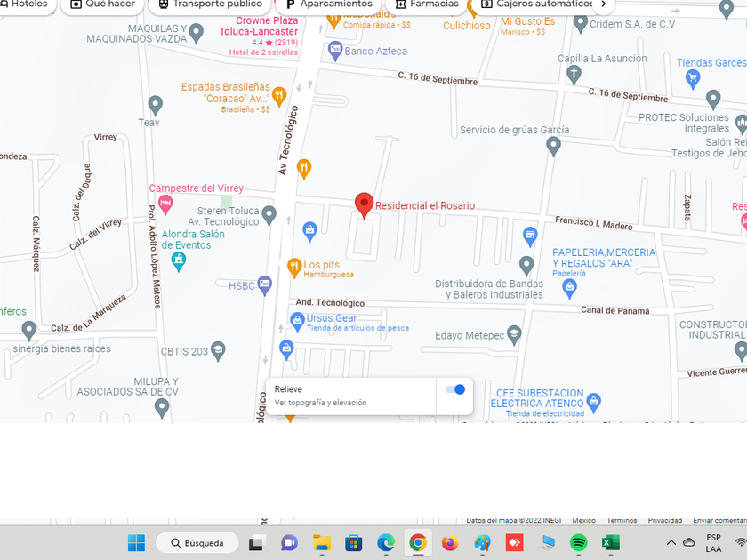Click the Servicio de grúas García pin
Image resolution: width=747 pixels, height=560 pixels.
coord(553,146)
